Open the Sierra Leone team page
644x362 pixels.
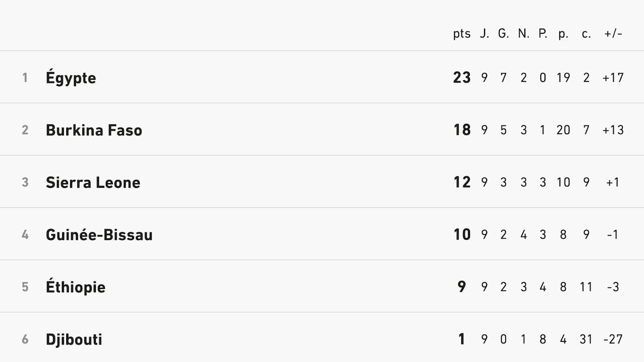tap(93, 183)
